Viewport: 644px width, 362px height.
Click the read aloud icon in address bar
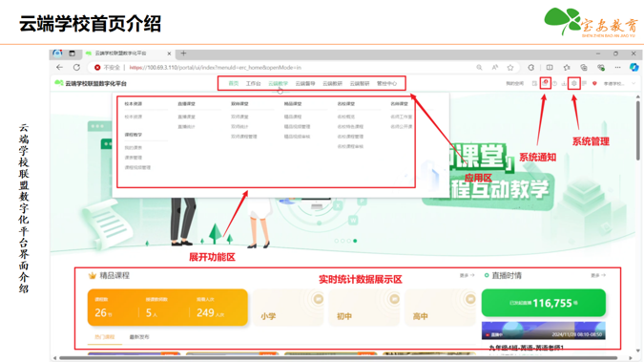(495, 68)
